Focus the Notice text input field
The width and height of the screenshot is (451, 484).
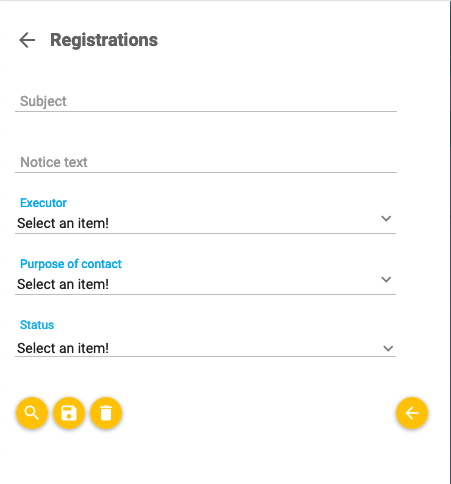tap(206, 162)
